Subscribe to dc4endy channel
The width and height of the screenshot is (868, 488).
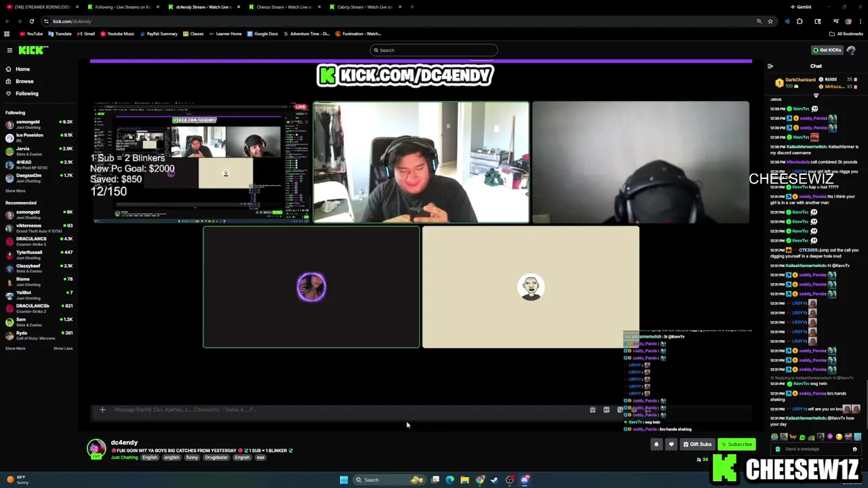[736, 445]
